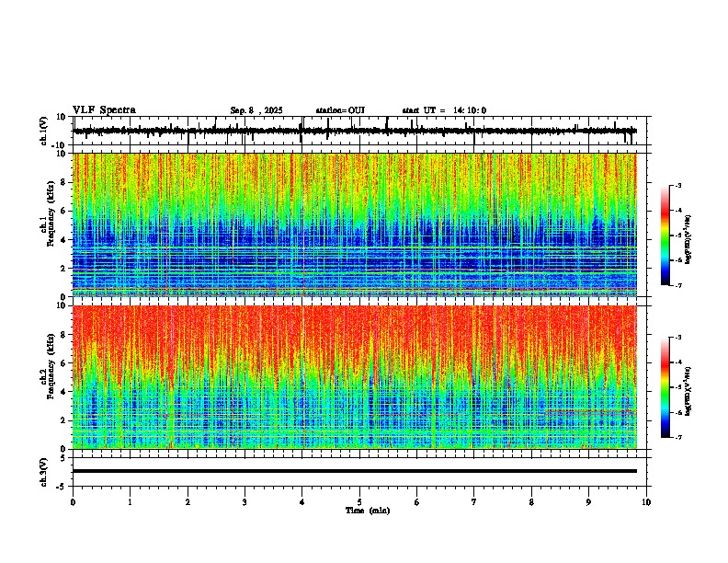
Task: Click the 1 minute time tick label
Action: (x=130, y=502)
